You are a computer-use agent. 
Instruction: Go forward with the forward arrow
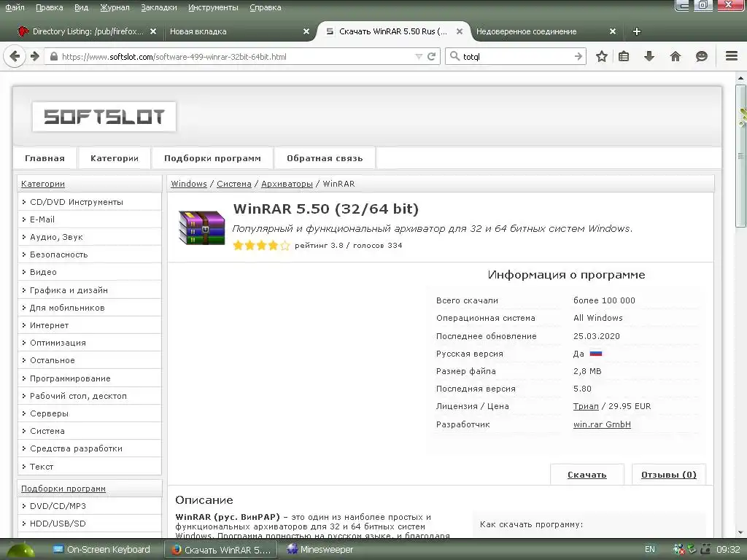(35, 56)
